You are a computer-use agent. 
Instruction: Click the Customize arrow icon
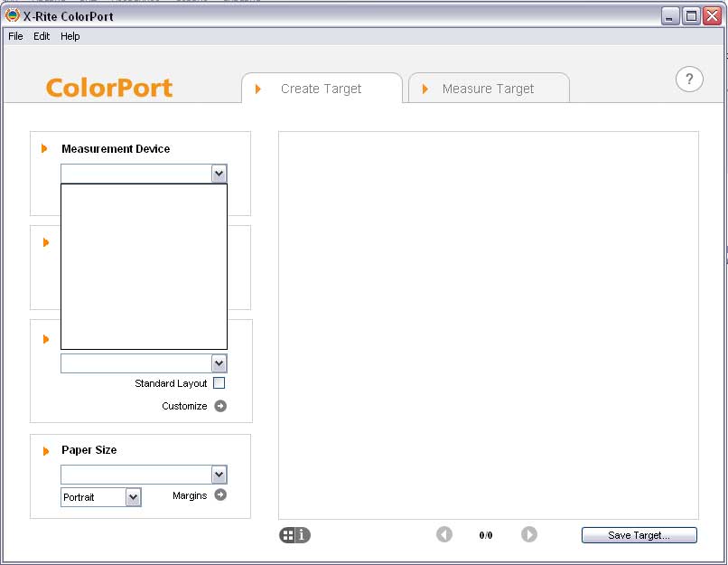(220, 406)
